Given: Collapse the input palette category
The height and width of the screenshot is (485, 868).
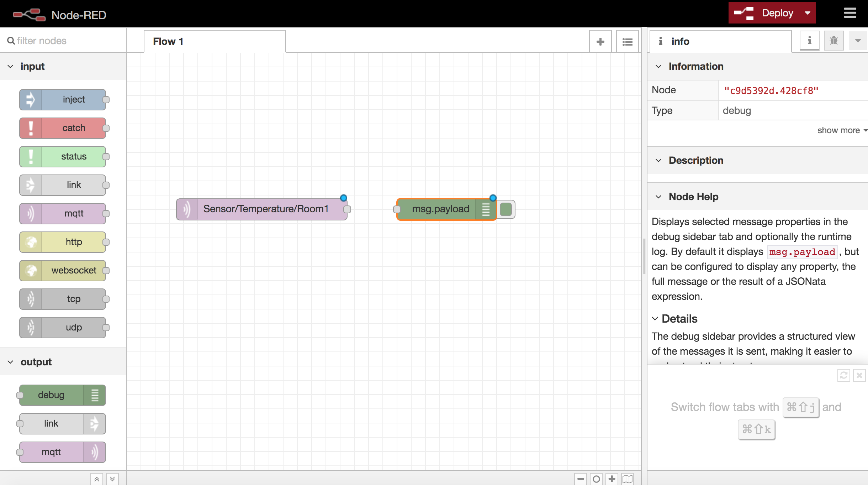Looking at the screenshot, I should click(x=63, y=66).
